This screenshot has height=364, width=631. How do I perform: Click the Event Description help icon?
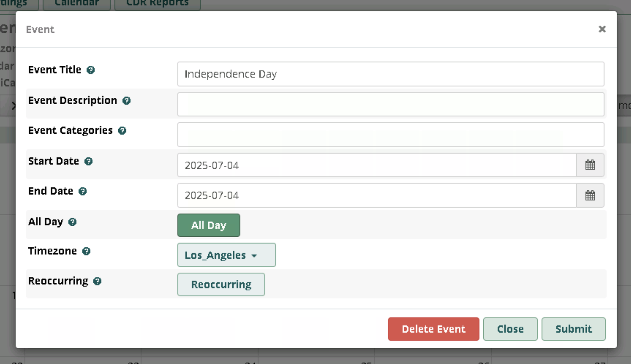tap(127, 100)
